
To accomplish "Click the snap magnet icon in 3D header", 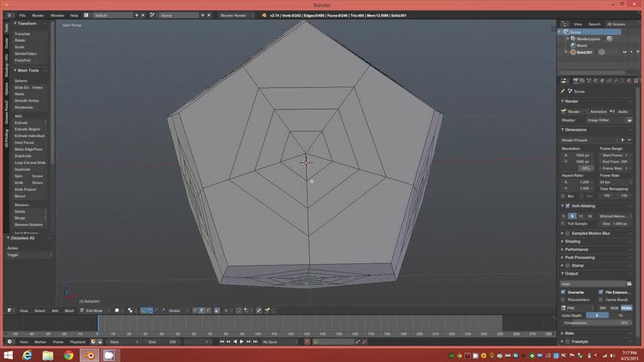I will 238,311.
